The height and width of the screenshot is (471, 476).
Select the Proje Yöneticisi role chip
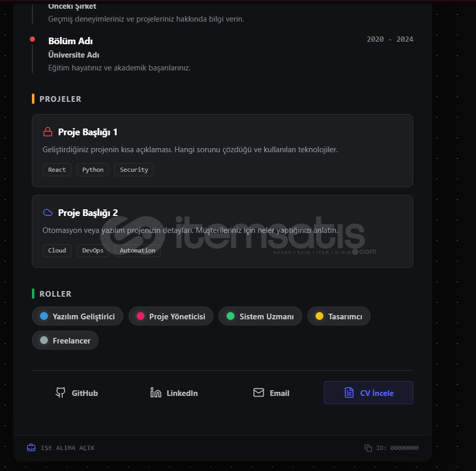[x=171, y=316]
